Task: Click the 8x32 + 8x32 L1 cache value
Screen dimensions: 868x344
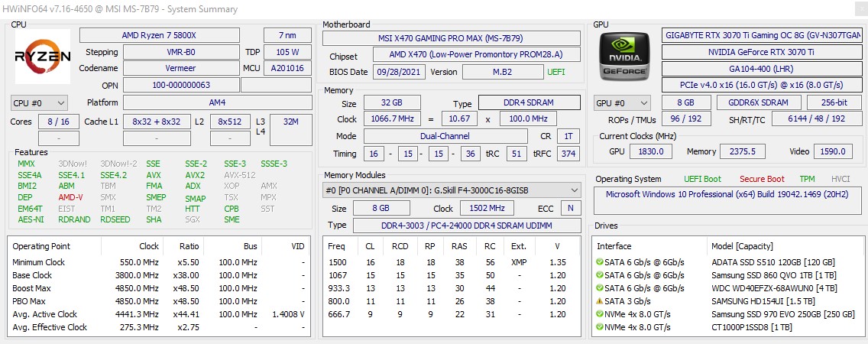Action: [156, 122]
